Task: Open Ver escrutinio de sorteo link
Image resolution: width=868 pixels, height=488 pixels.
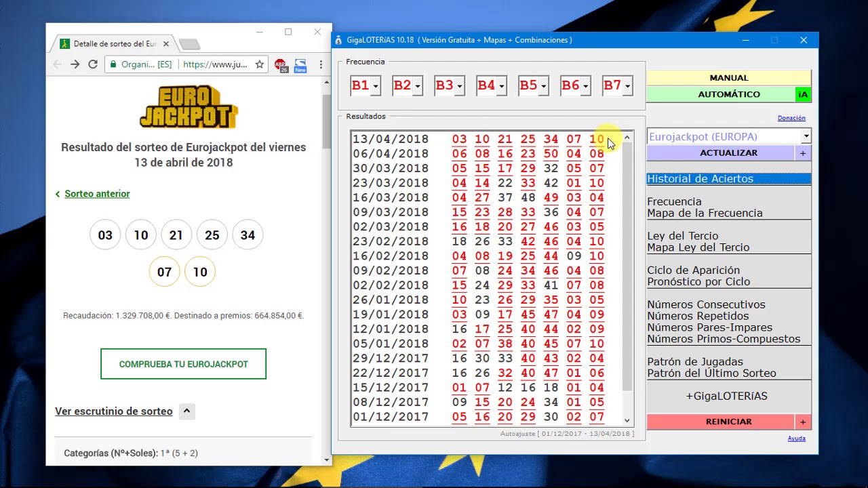Action: click(114, 411)
